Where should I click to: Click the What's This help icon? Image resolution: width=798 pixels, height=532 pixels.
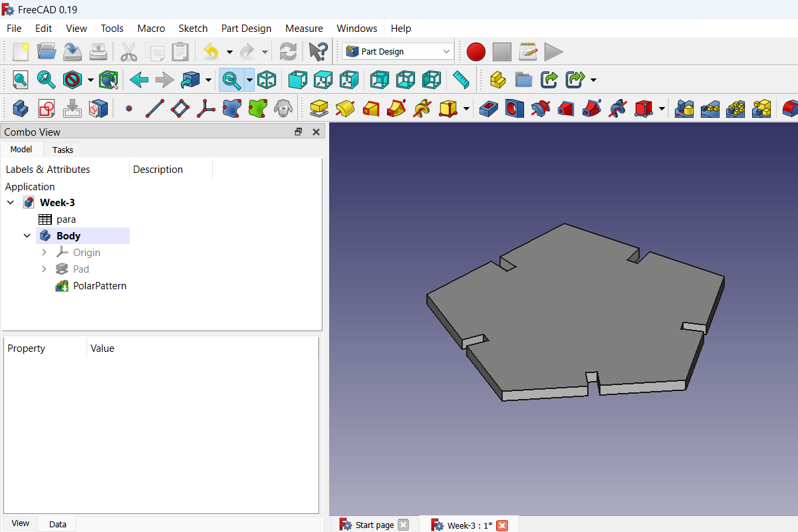pyautogui.click(x=318, y=52)
